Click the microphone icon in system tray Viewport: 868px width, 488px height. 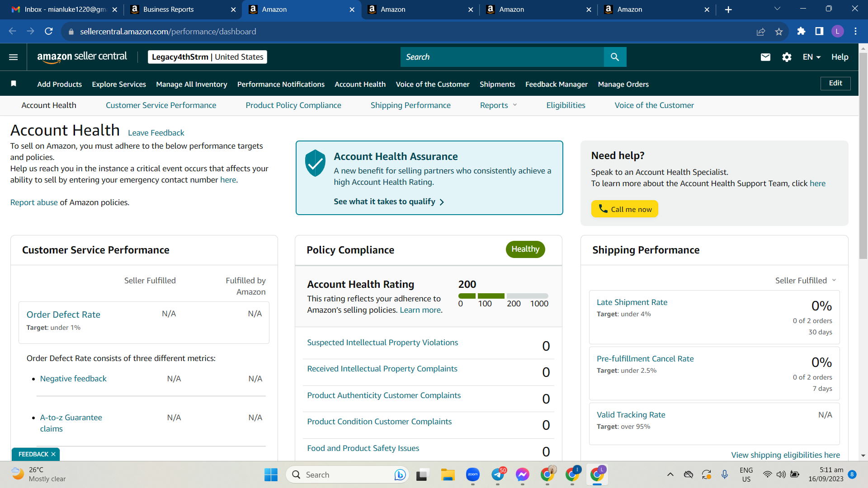coord(725,474)
